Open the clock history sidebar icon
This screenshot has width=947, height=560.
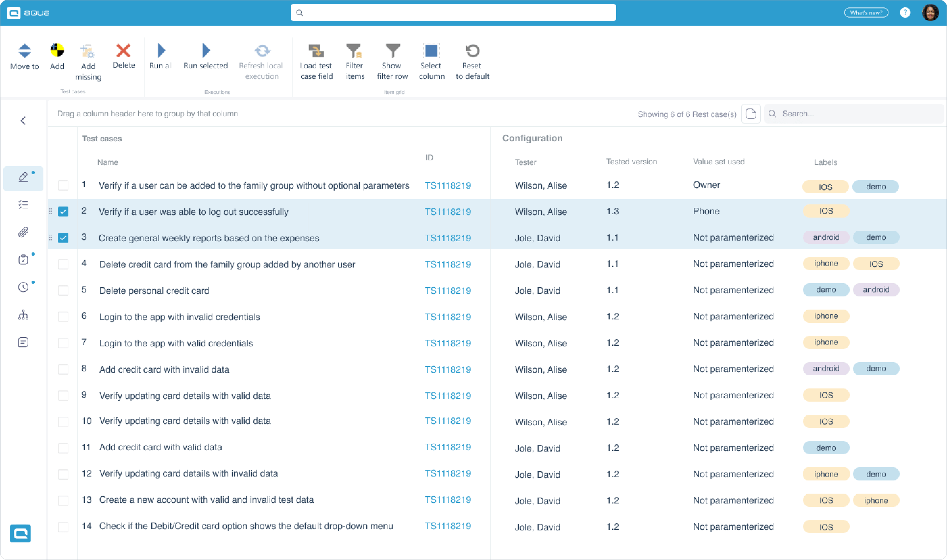[x=23, y=287]
